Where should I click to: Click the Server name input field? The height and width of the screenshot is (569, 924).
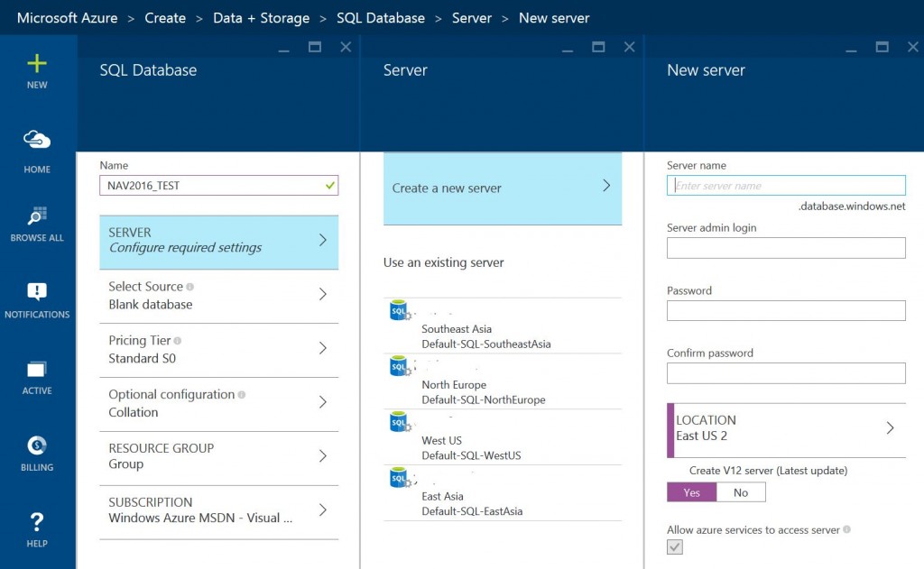click(784, 185)
